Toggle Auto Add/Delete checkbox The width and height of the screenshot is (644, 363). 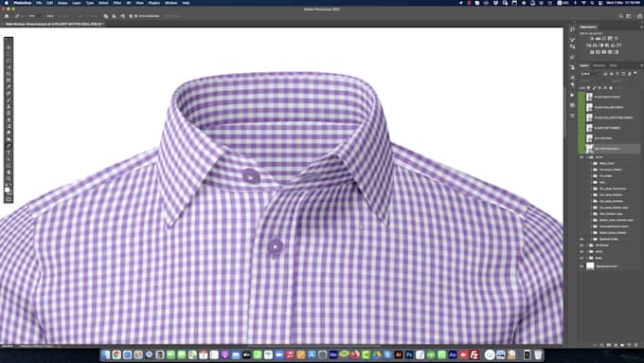136,16
